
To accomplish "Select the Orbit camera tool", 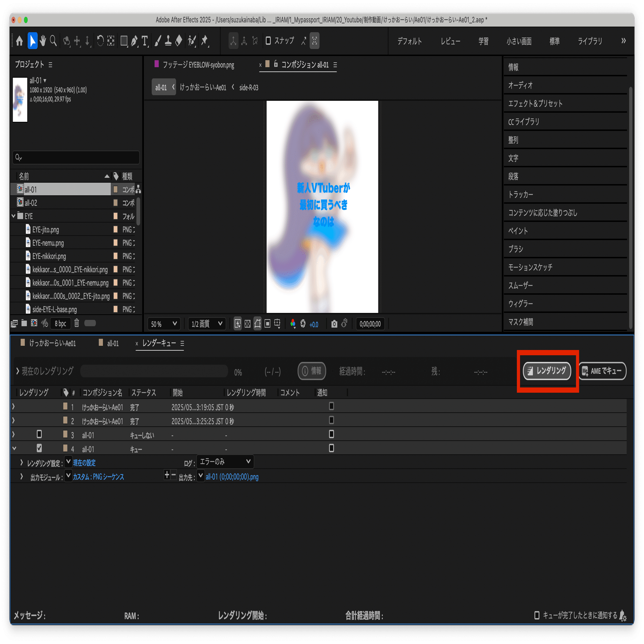I will click(66, 41).
